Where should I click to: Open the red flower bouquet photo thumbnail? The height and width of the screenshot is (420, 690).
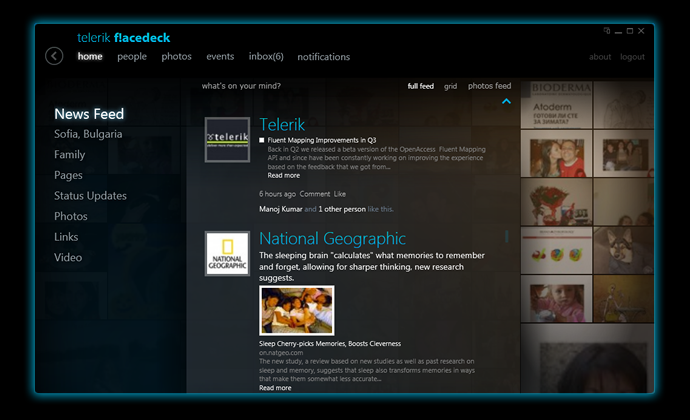pos(556,202)
